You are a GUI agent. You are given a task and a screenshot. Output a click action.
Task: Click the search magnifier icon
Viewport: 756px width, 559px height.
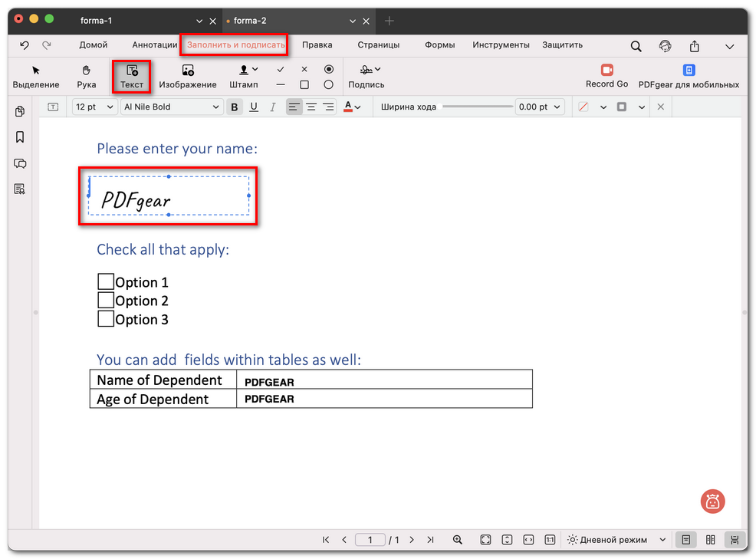[x=636, y=46]
